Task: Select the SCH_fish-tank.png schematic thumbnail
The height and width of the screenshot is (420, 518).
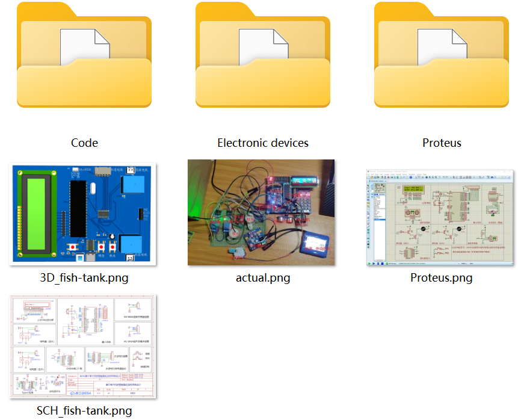Action: 83,347
